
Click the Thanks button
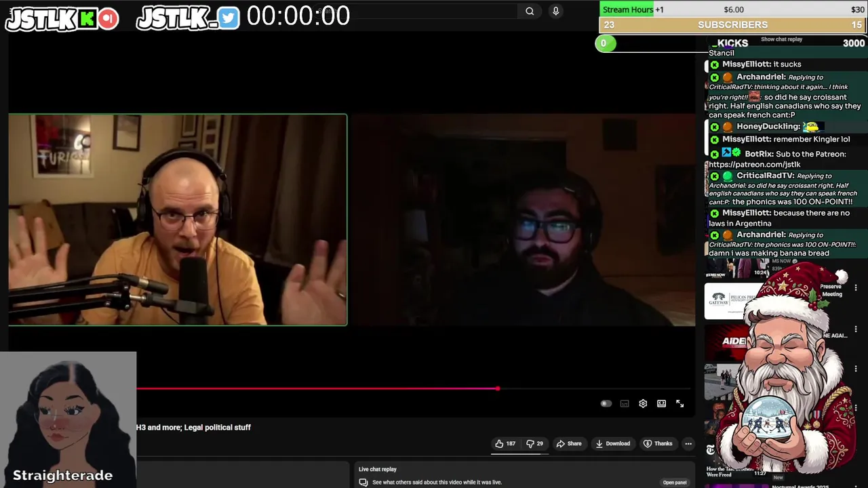pyautogui.click(x=658, y=443)
